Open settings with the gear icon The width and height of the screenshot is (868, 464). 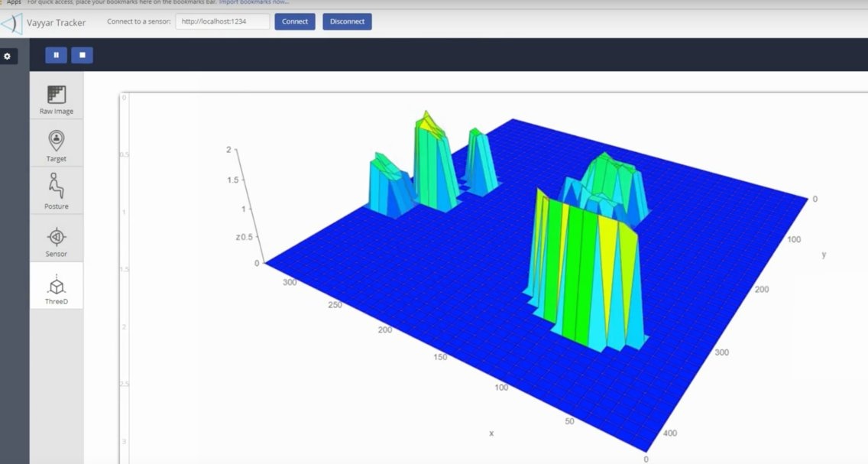point(8,56)
